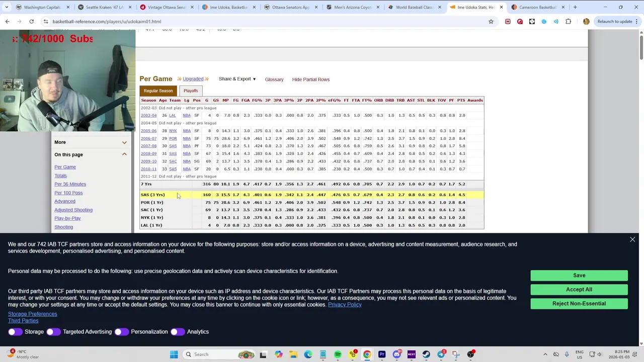The height and width of the screenshot is (362, 644).
Task: Switch to the Playoffs tab
Action: tap(191, 91)
